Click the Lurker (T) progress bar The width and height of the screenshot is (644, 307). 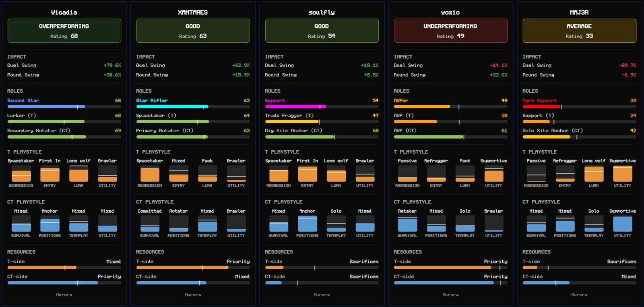click(x=64, y=122)
